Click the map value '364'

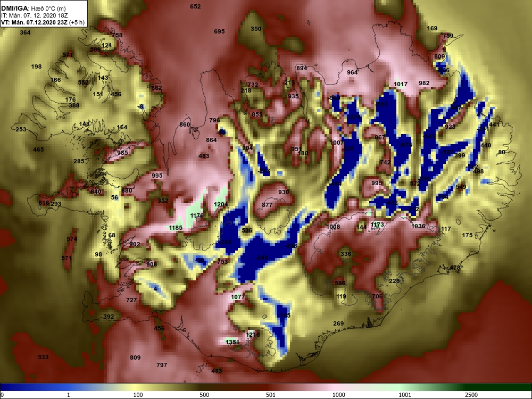point(25,32)
